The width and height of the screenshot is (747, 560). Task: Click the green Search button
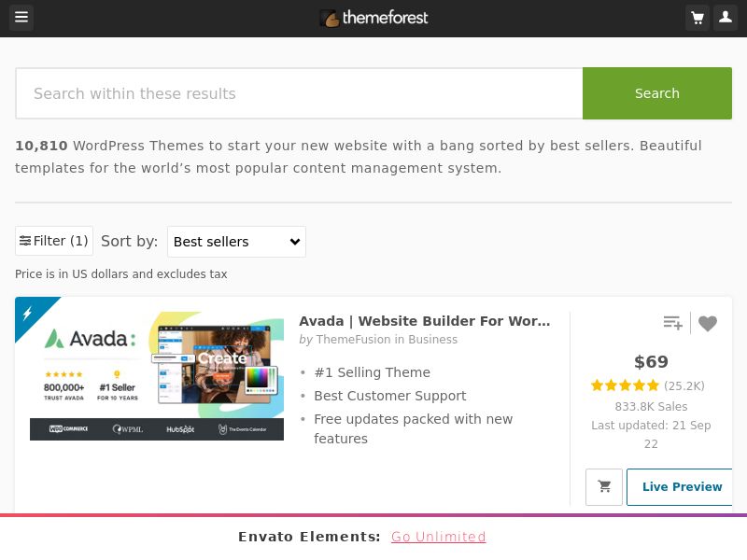657,93
